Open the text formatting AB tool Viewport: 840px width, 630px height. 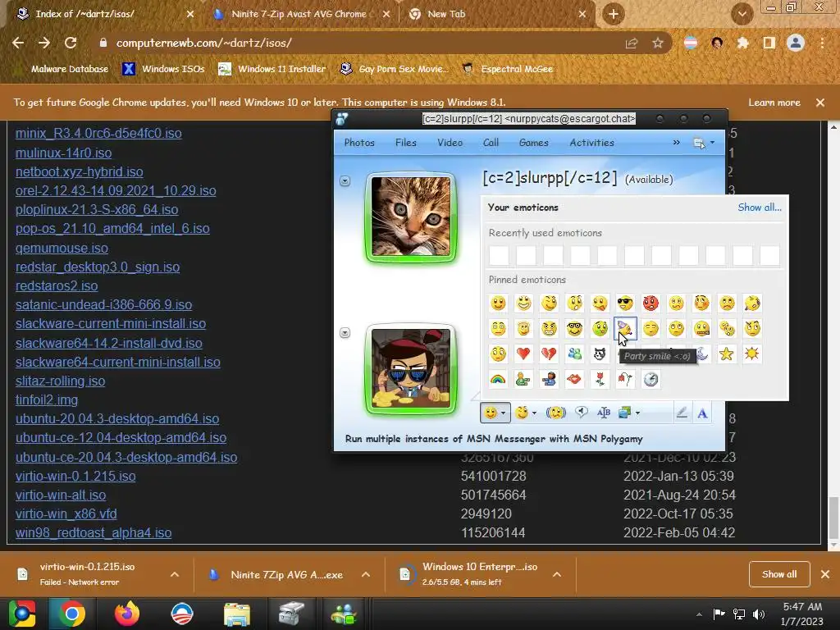coord(603,413)
